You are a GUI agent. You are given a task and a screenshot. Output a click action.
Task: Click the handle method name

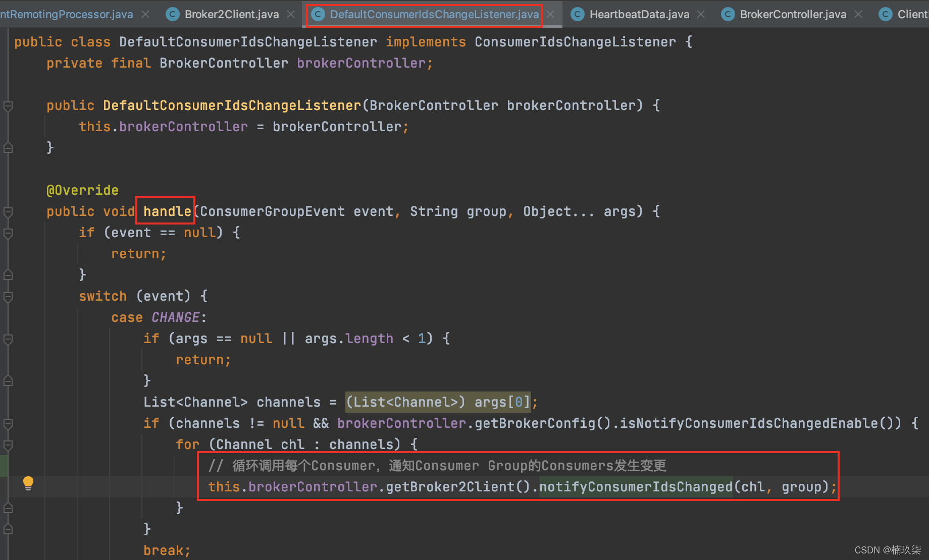pyautogui.click(x=167, y=211)
